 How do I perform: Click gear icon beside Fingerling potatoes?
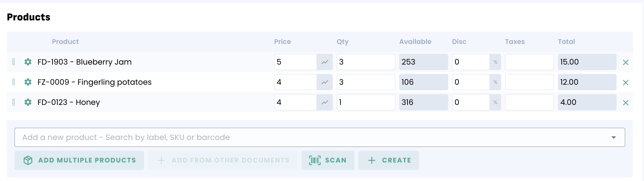(28, 82)
